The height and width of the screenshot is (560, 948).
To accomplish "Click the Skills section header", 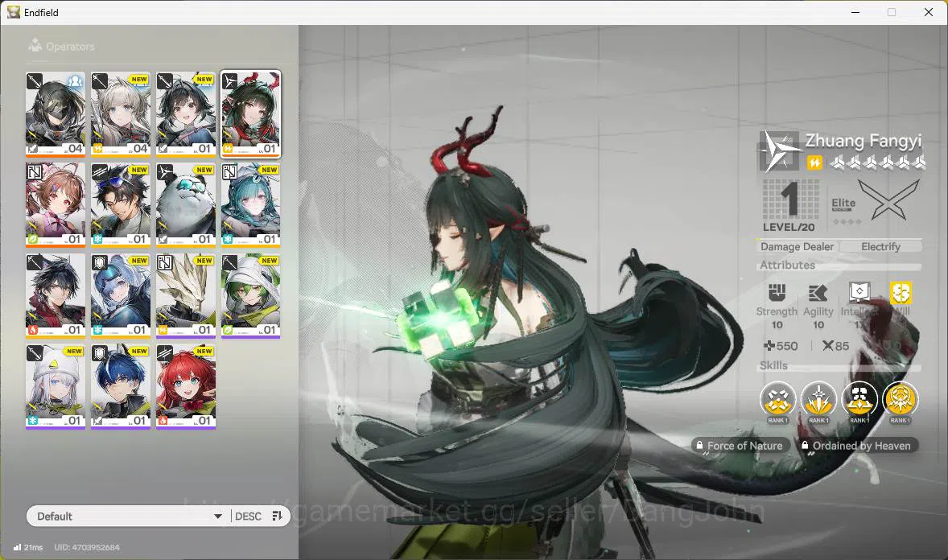I will pyautogui.click(x=773, y=365).
